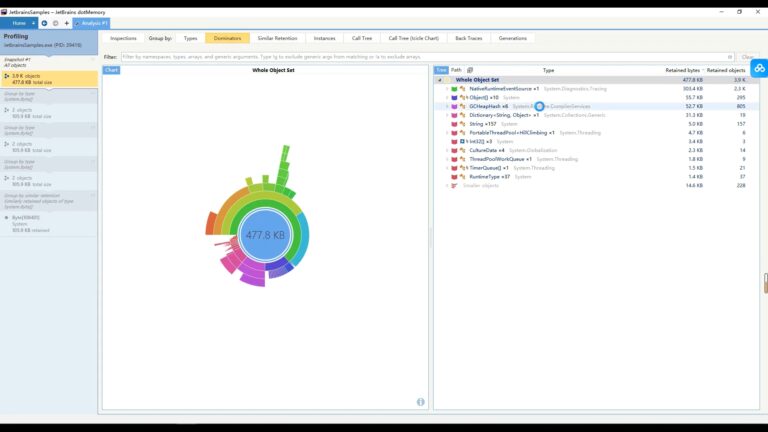Click the red icon of Int32[] row
768x432 pixels.
click(x=454, y=142)
